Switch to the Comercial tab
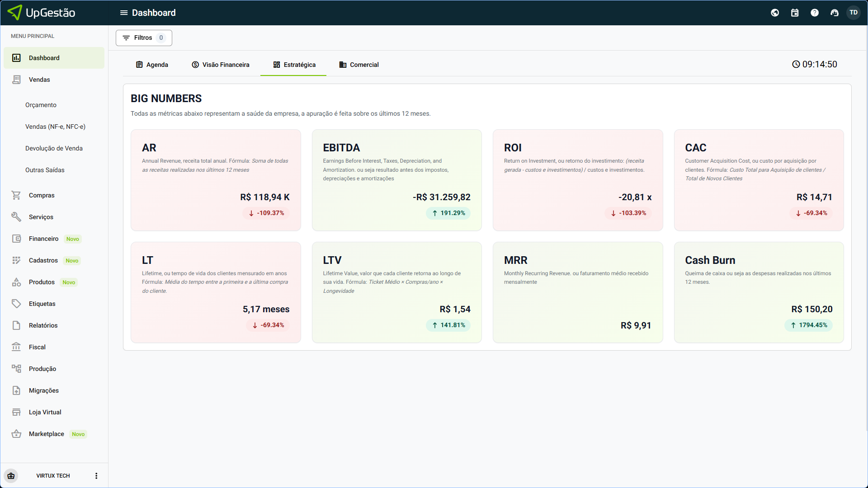 [359, 65]
